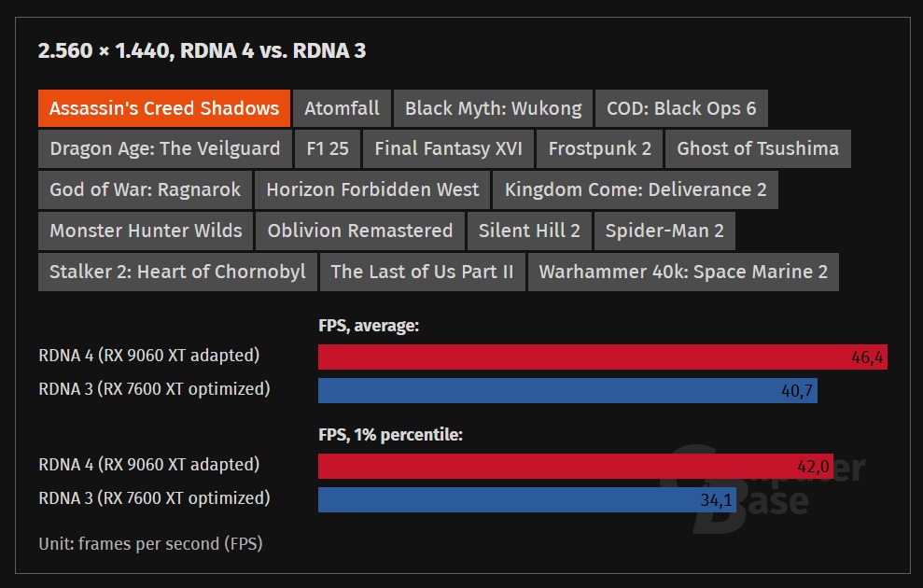Open God of War: Ragnarok tab
This screenshot has height=588, width=923.
tap(145, 190)
